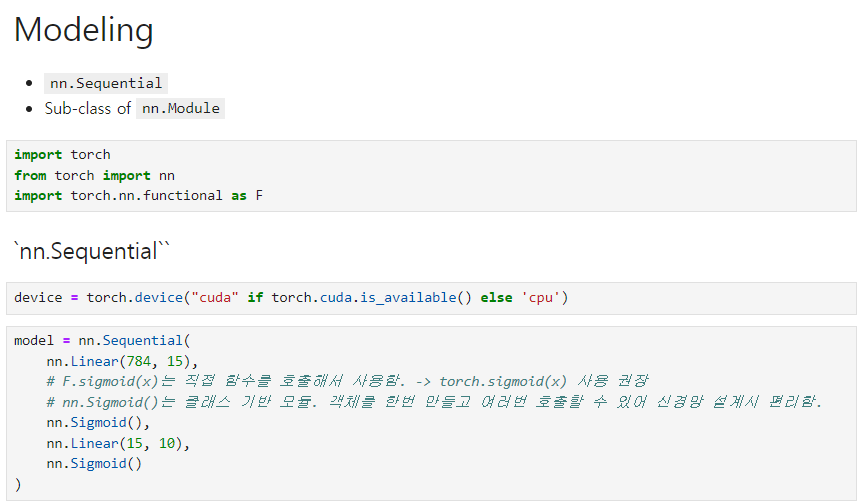Viewport: 860px width, 502px height.
Task: Click the `nn.Sequential`` subheading
Action: coord(92,251)
